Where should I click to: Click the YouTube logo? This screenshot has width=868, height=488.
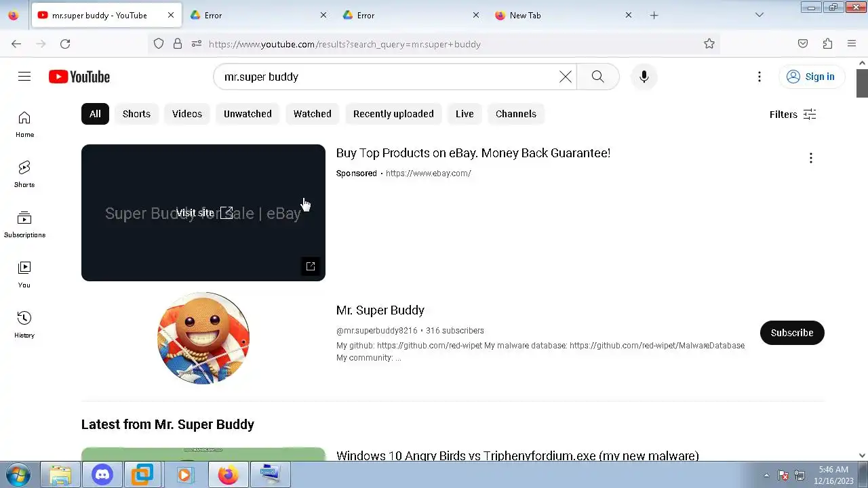(79, 77)
